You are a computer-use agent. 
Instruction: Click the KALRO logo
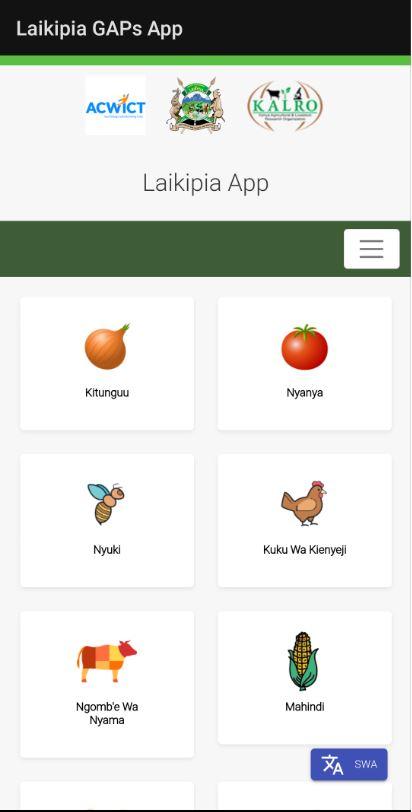coord(285,106)
